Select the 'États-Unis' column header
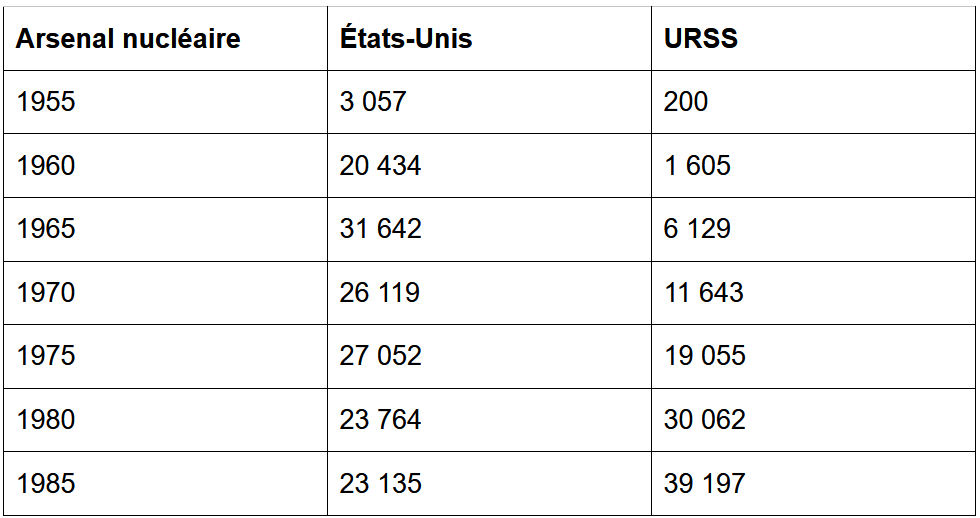Viewport: 980px width, 518px height. (489, 39)
